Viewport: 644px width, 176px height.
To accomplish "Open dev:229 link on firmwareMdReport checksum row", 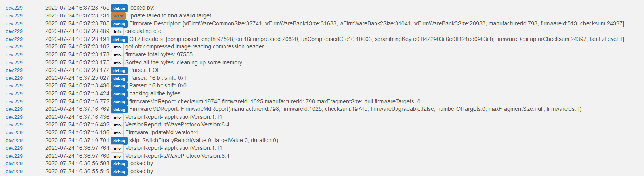I will [14, 102].
